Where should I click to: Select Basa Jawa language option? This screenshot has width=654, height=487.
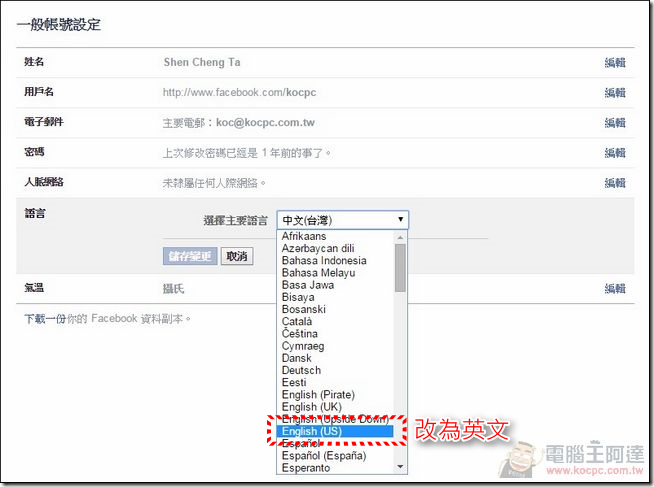pos(308,285)
